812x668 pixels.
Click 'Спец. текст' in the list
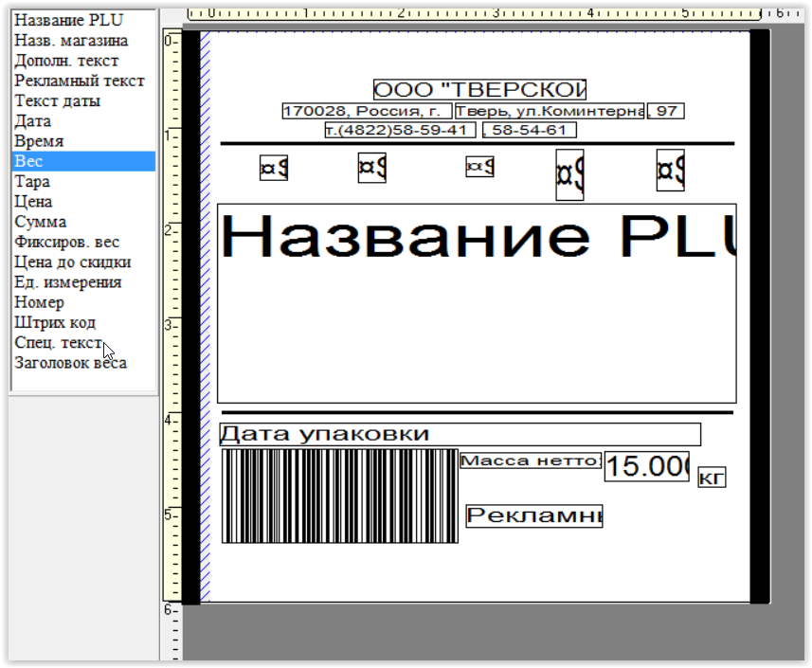(58, 343)
